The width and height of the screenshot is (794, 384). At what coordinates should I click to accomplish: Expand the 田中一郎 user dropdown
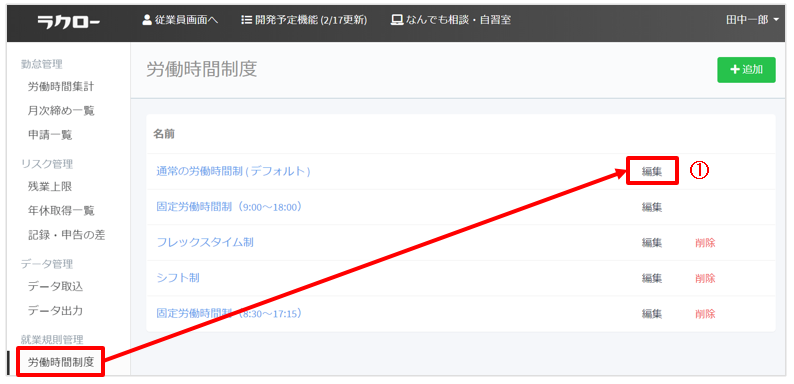pyautogui.click(x=752, y=20)
